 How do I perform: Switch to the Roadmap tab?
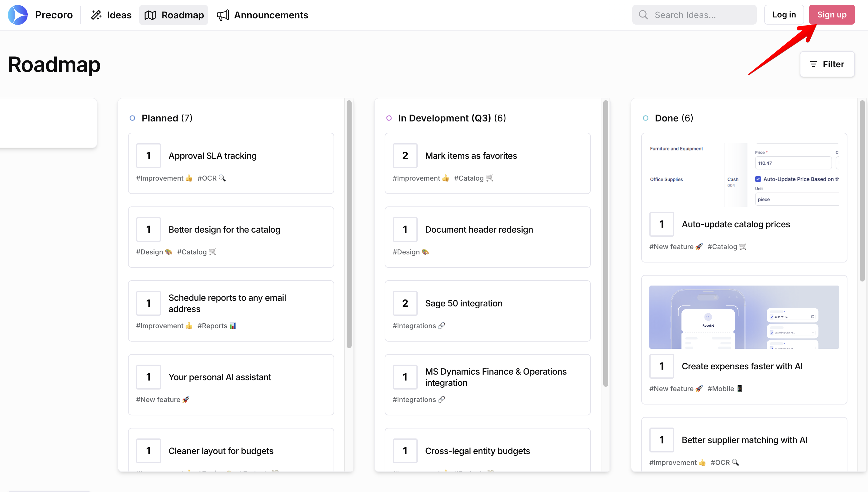pyautogui.click(x=174, y=15)
